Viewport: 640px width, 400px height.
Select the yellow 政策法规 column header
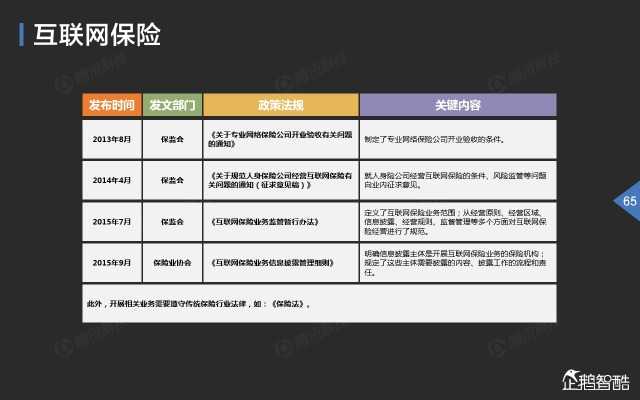tap(281, 105)
